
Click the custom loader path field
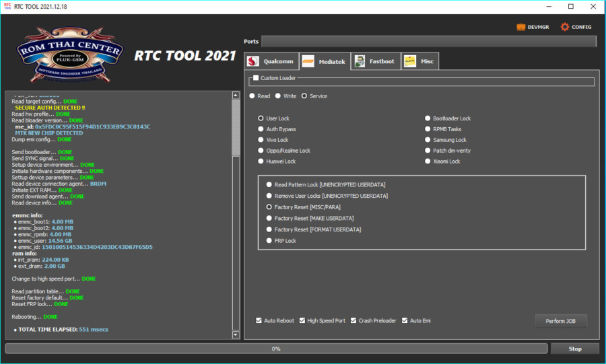point(422,82)
